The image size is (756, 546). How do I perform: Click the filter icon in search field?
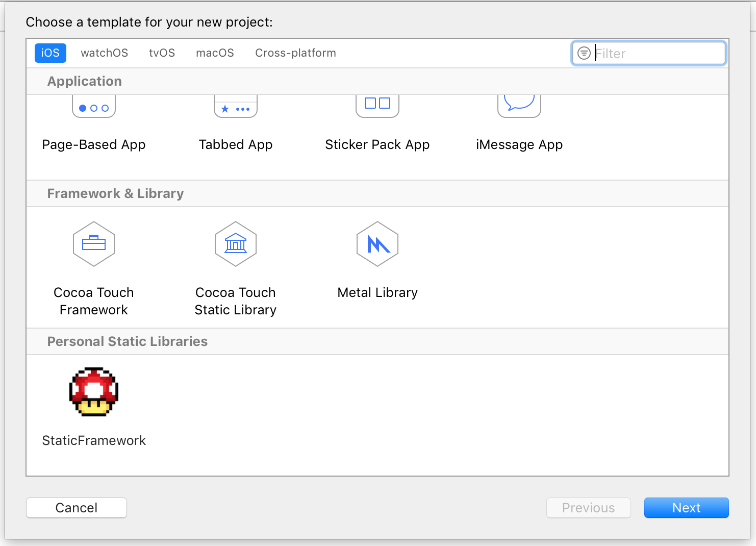584,53
